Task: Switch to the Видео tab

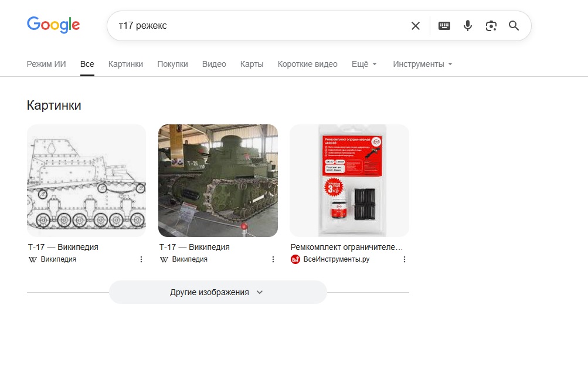Action: point(214,64)
